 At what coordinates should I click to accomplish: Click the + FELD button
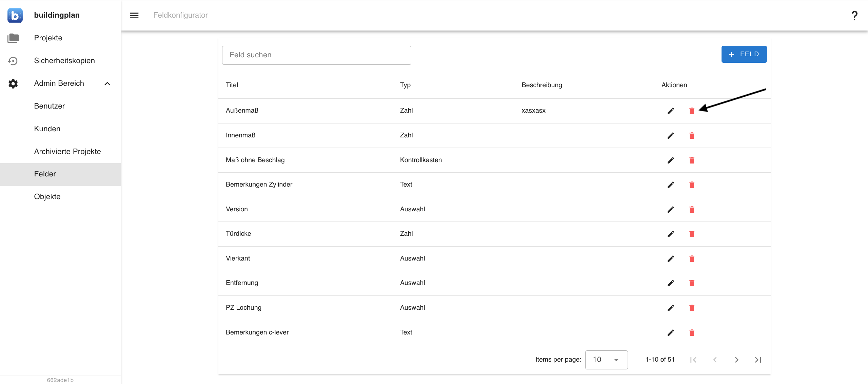pyautogui.click(x=744, y=54)
